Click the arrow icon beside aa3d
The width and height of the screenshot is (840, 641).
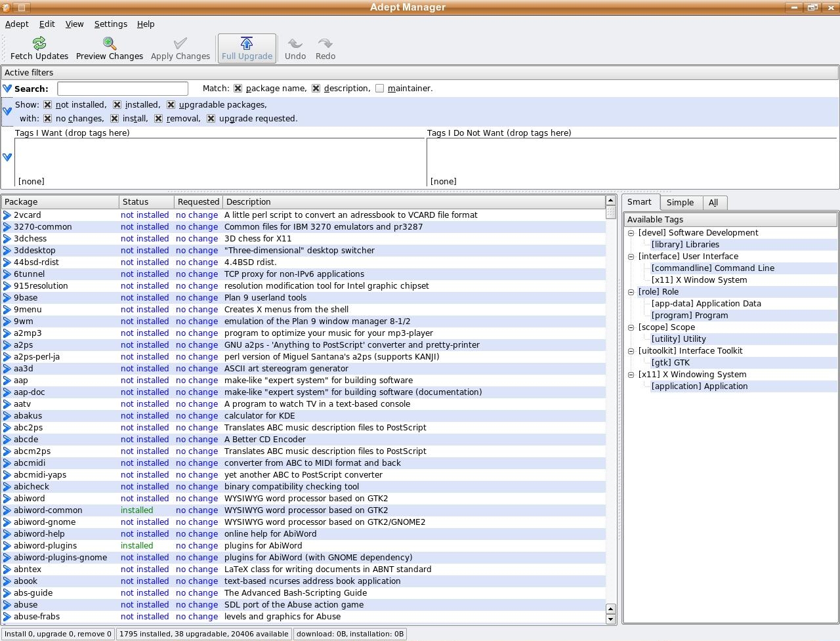(7, 369)
